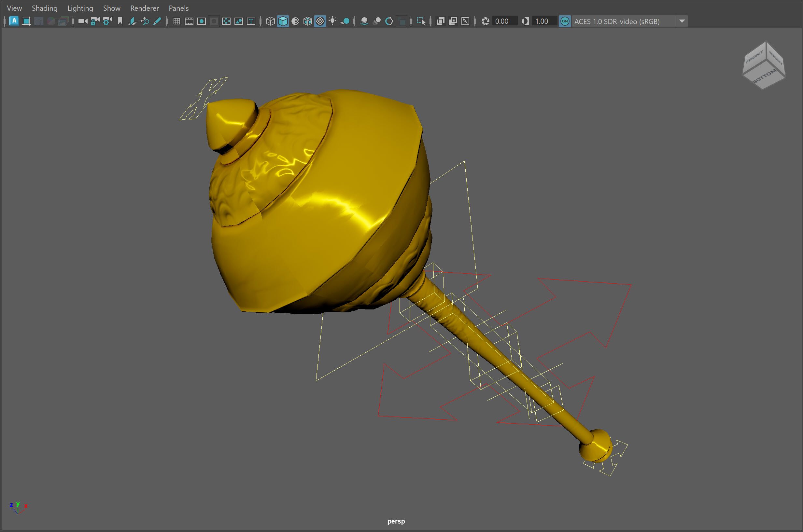Toggle the viewport Grid display
This screenshot has height=532, width=803.
pos(176,21)
